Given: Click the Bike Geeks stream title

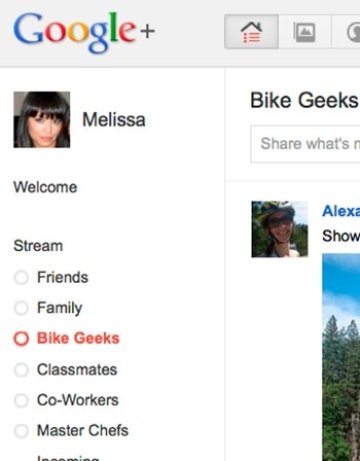Looking at the screenshot, I should tap(304, 100).
